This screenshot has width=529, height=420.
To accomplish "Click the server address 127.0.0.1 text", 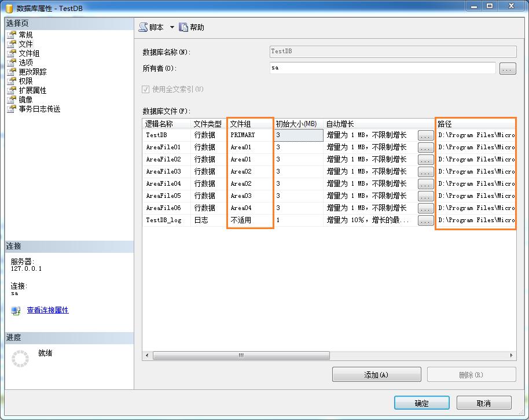I will pyautogui.click(x=26, y=268).
